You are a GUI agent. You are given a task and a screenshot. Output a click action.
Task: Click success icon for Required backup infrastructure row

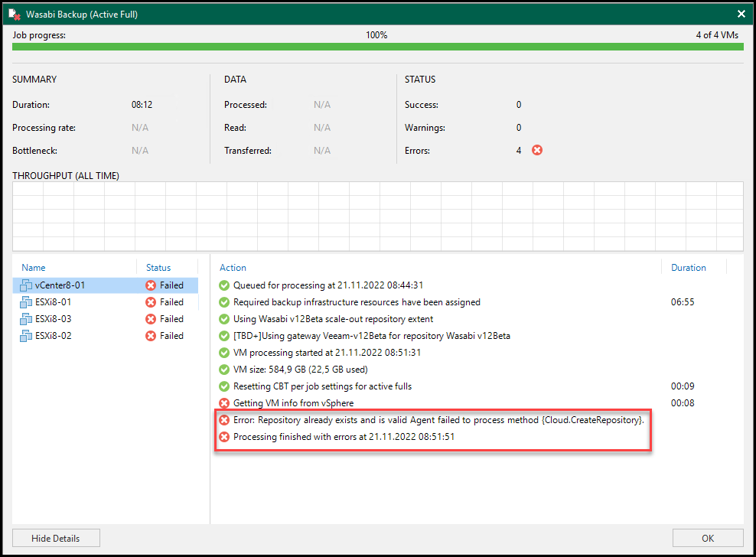tap(224, 302)
